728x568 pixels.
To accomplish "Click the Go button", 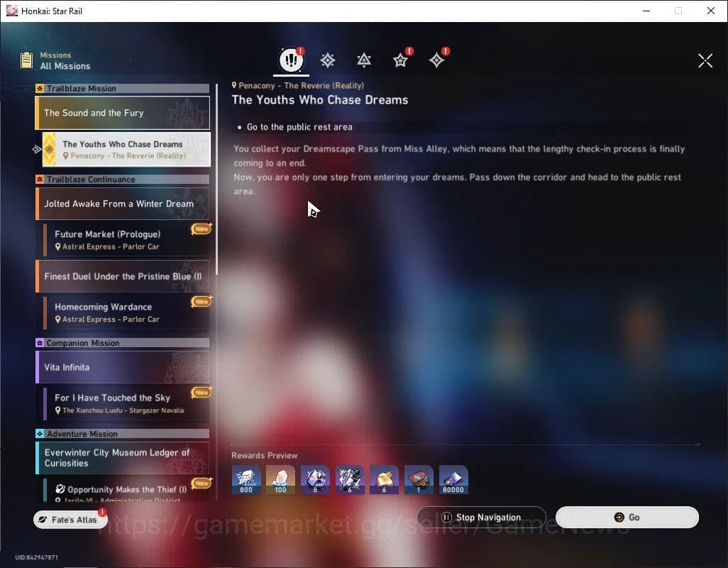I will coord(627,518).
